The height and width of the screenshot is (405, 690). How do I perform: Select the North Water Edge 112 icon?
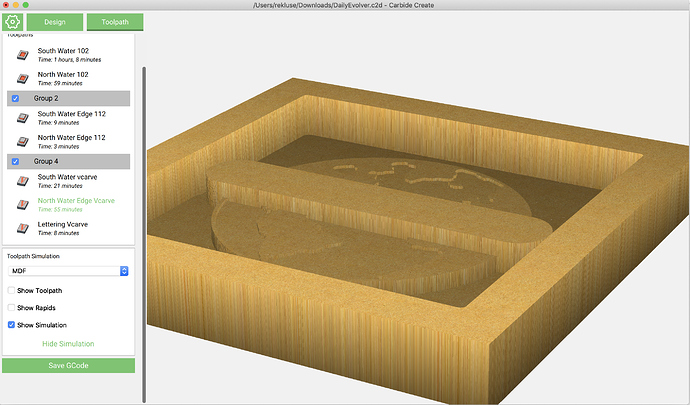point(22,142)
